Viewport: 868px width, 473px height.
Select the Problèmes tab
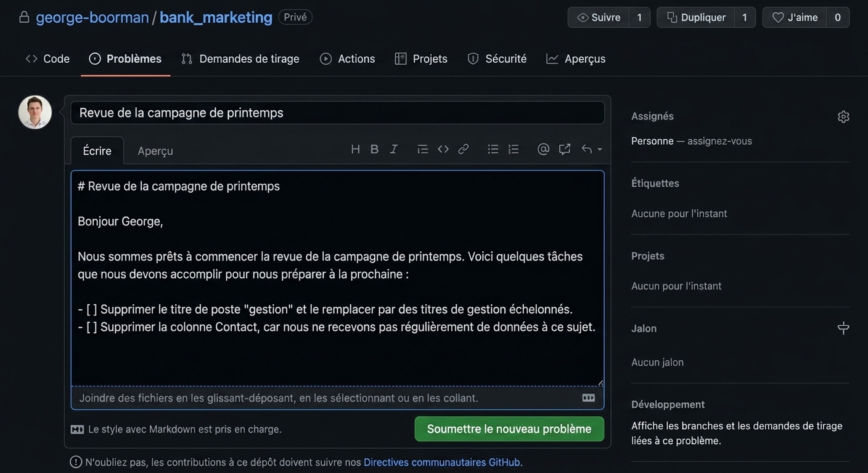coord(125,59)
